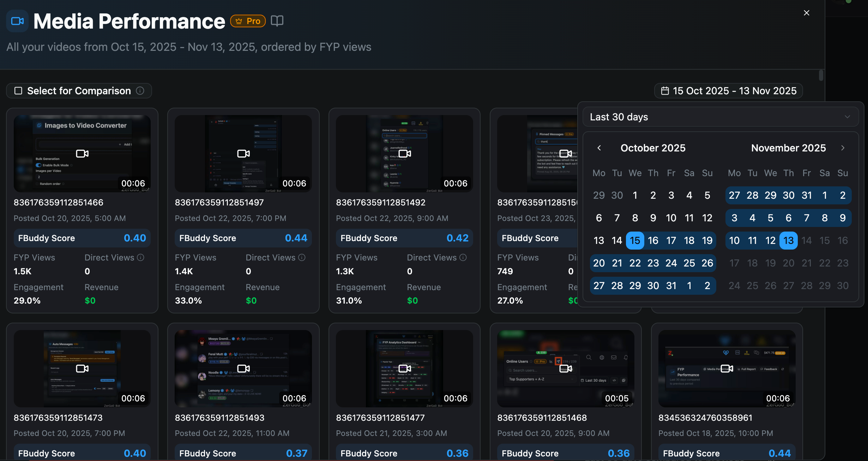Go to previous month with left chevron
Image resolution: width=868 pixels, height=461 pixels.
pos(599,148)
